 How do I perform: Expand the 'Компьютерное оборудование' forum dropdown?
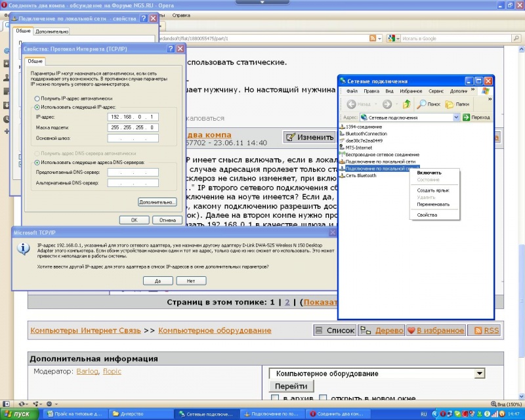click(x=478, y=373)
